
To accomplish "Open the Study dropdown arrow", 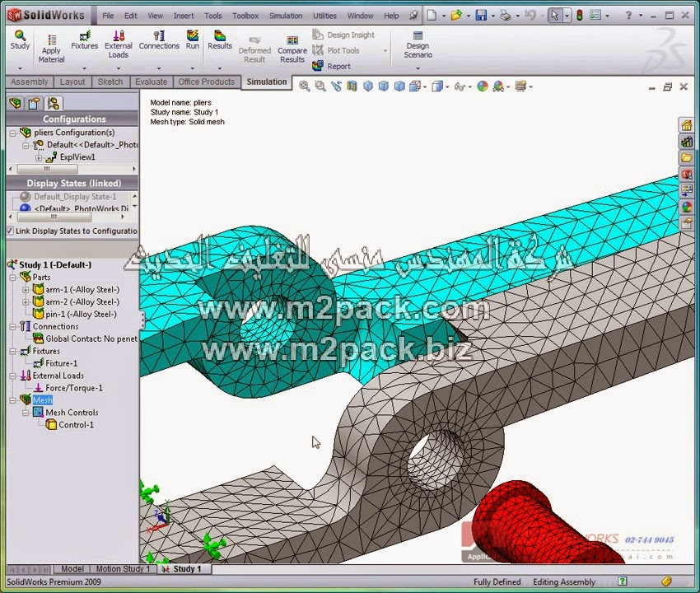I will [x=20, y=68].
